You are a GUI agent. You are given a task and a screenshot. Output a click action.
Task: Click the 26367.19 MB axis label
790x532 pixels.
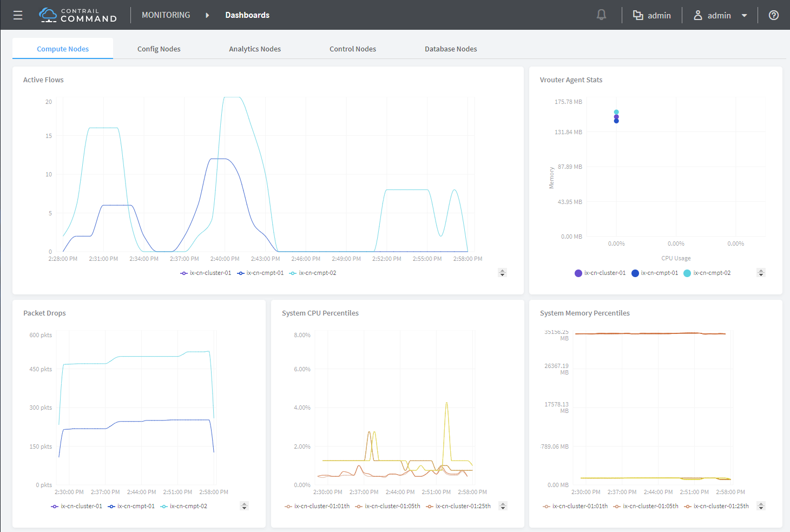point(556,369)
